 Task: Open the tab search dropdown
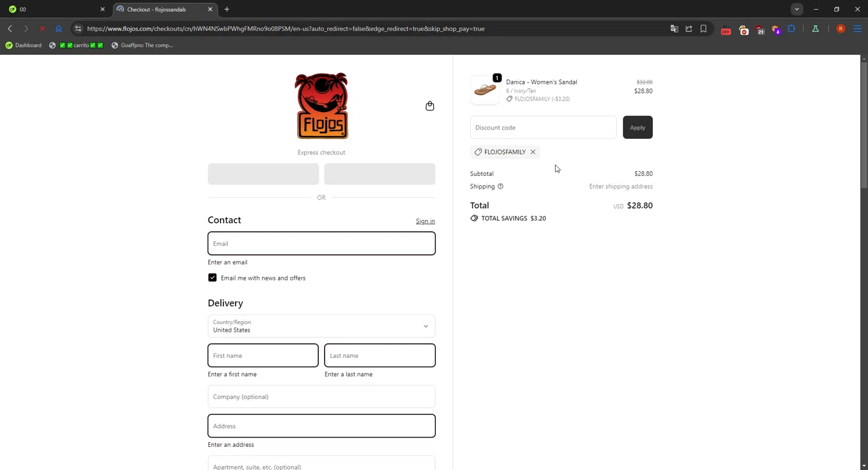797,9
